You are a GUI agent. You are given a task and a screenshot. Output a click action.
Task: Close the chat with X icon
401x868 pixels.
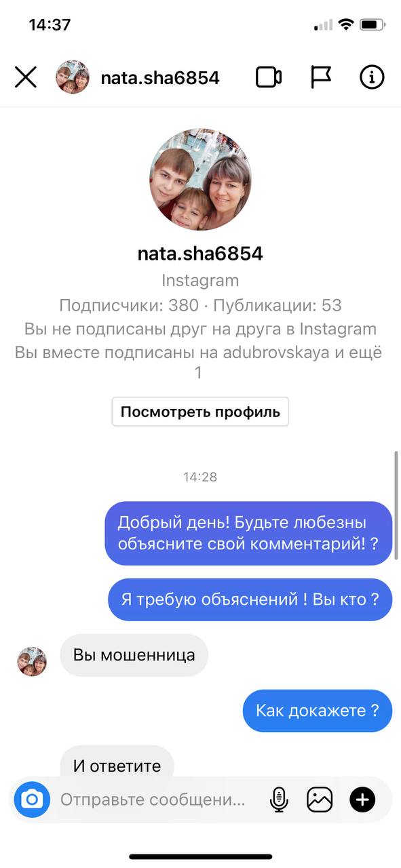26,77
